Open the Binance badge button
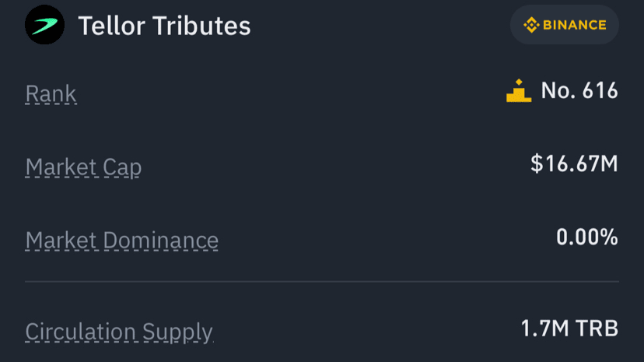The height and width of the screenshot is (362, 644). coord(565,25)
